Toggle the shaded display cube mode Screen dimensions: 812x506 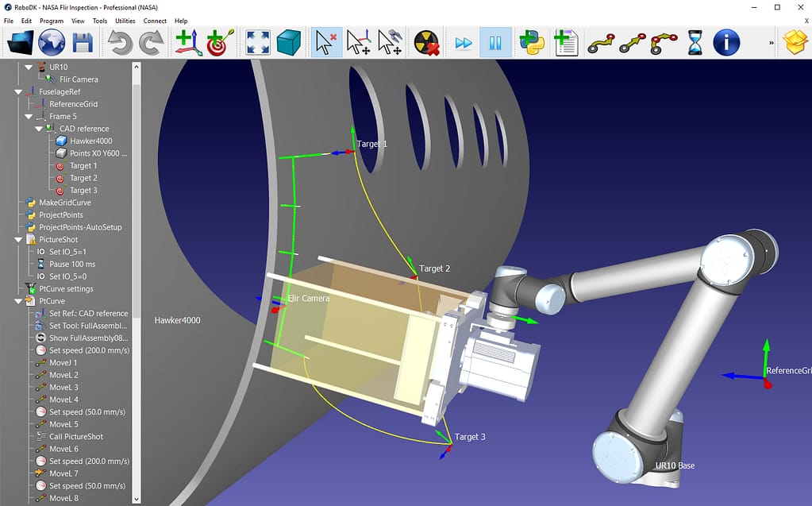pos(288,43)
